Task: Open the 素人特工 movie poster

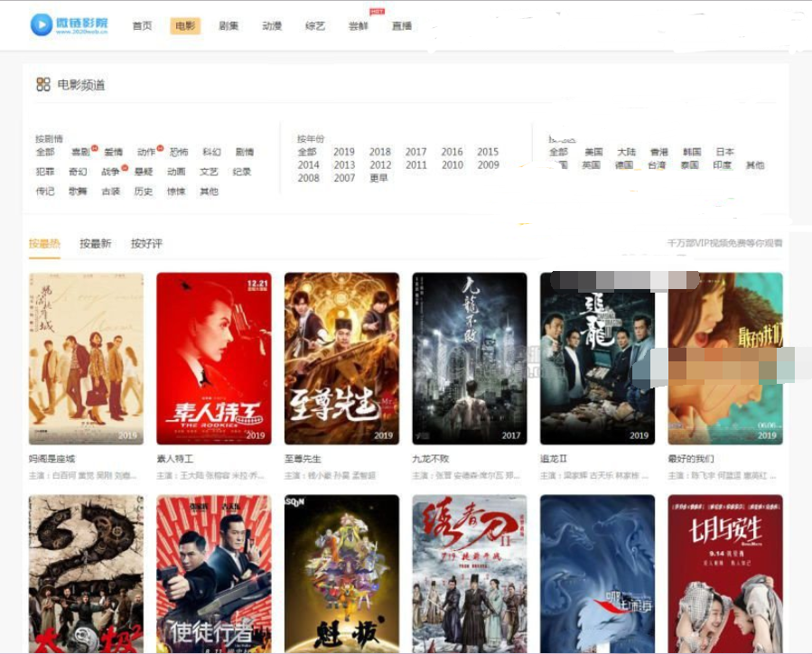Action: tap(213, 358)
